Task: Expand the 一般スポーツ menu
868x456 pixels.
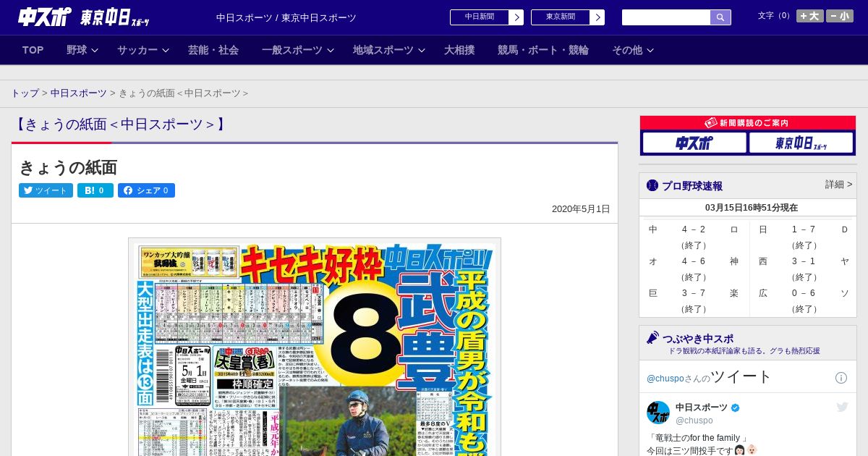Action: pyautogui.click(x=298, y=50)
